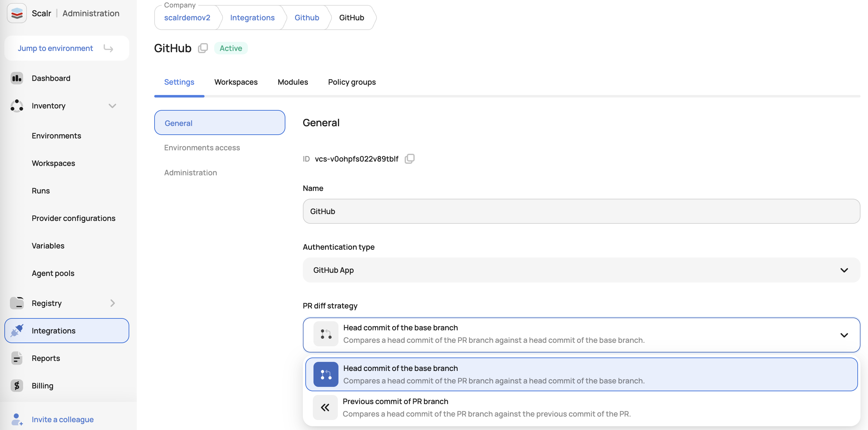Click the Billing dollar icon

[x=17, y=386]
